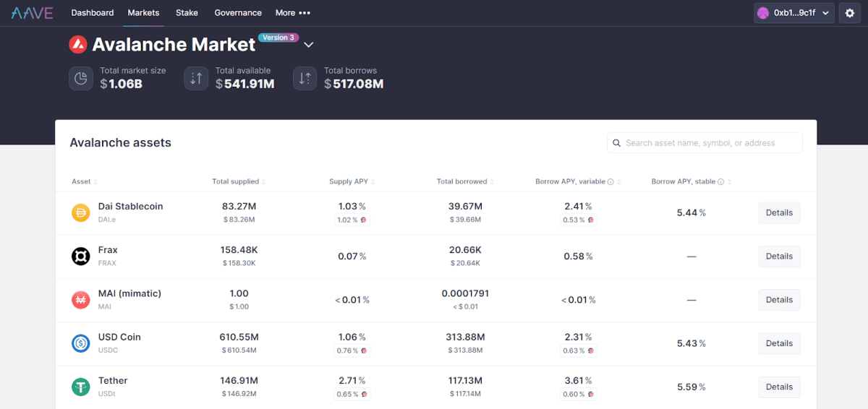
Task: Click the USD Coin borrow reward 0.63% badge
Action: point(577,350)
